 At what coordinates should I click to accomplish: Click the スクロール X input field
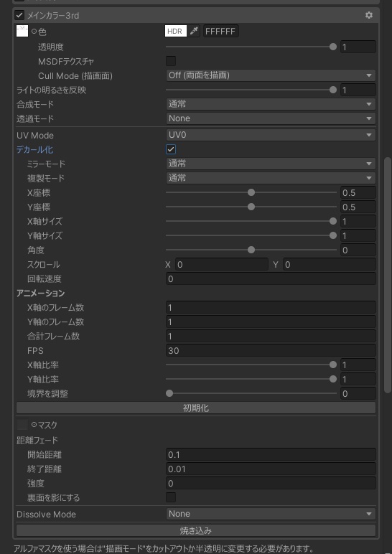click(x=222, y=264)
